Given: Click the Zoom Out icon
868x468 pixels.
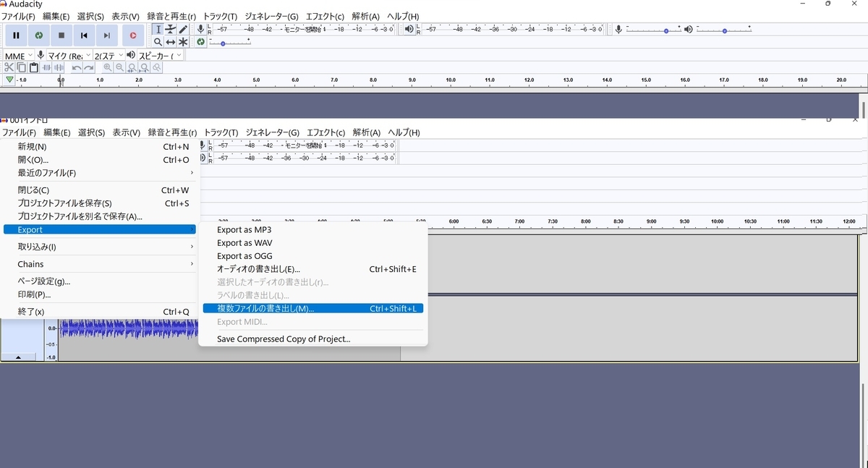Looking at the screenshot, I should 120,67.
